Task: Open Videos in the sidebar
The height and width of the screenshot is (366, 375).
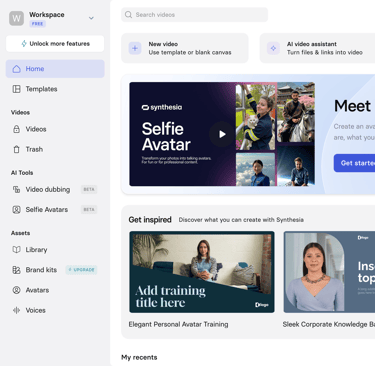Action: pos(55,129)
